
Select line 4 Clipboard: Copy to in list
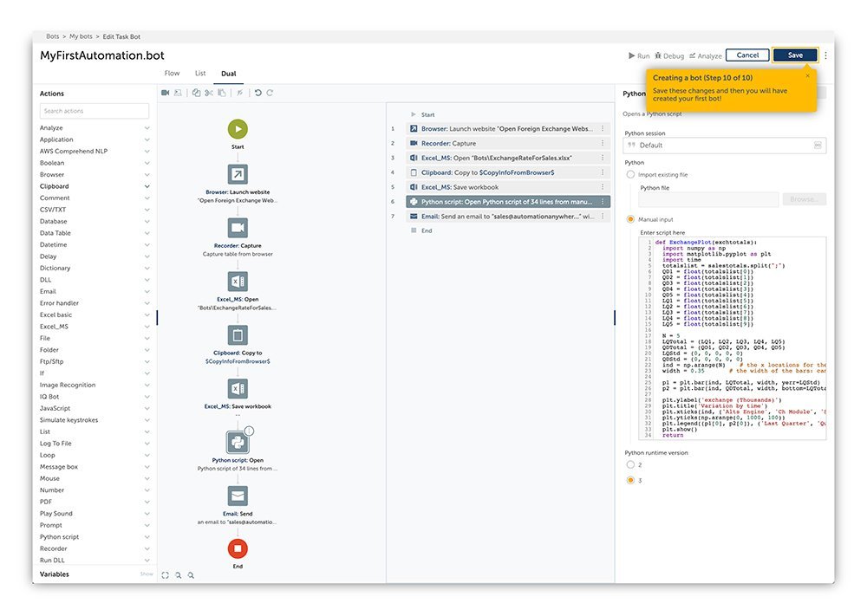point(507,172)
